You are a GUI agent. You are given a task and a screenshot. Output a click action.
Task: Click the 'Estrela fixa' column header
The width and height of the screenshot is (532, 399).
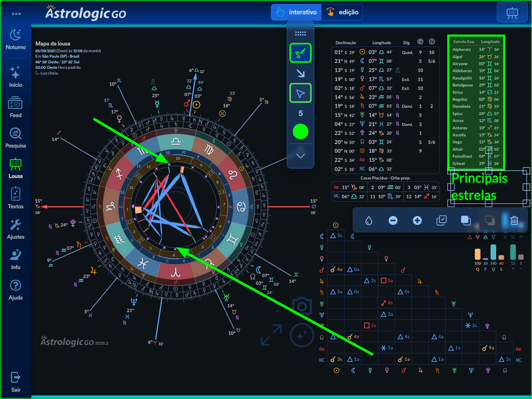coord(463,42)
